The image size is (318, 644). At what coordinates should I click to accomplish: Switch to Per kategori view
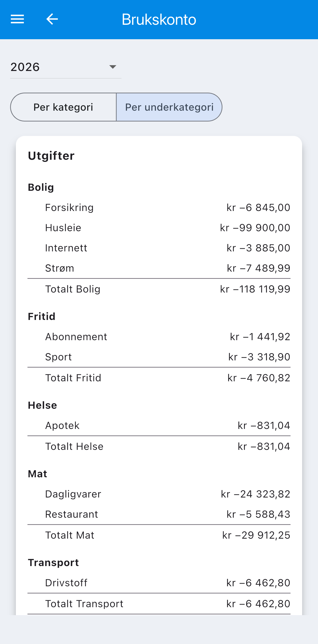(63, 107)
